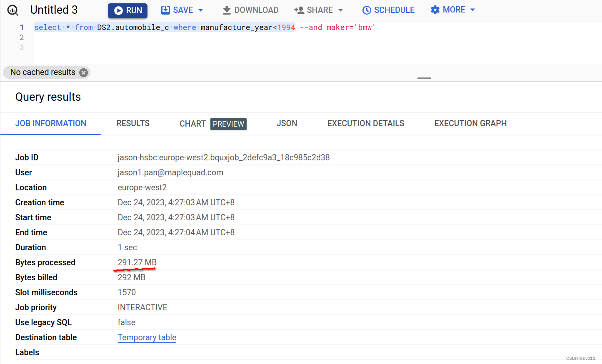Click the Labels row label
Screen dimensions: 602x364
[27, 352]
